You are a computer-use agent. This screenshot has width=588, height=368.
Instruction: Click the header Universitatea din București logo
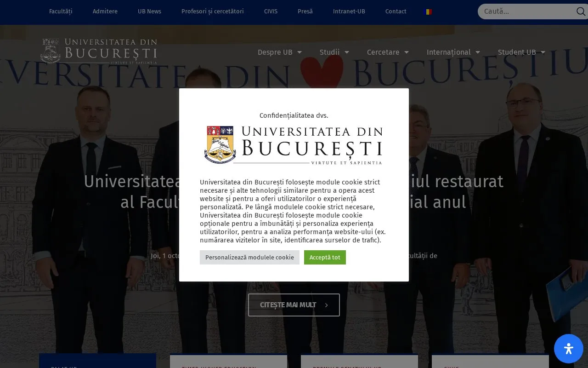pyautogui.click(x=99, y=51)
